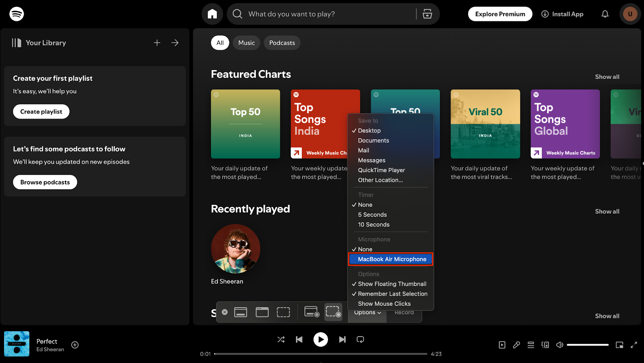Adjust the volume slider

pos(587,345)
